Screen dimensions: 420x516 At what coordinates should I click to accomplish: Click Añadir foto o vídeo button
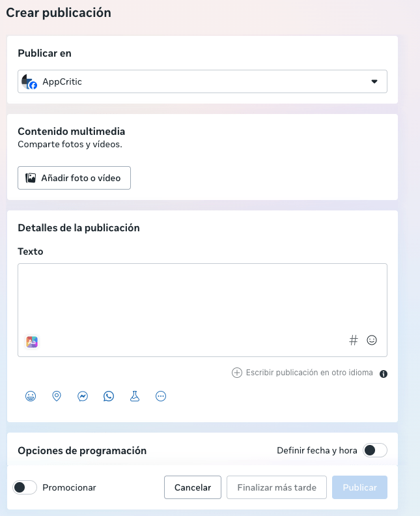(x=74, y=178)
